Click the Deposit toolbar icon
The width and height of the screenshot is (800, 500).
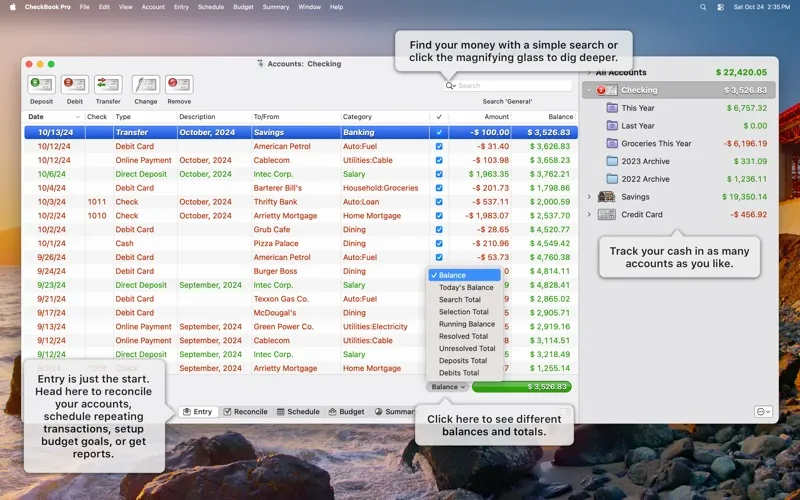click(41, 85)
